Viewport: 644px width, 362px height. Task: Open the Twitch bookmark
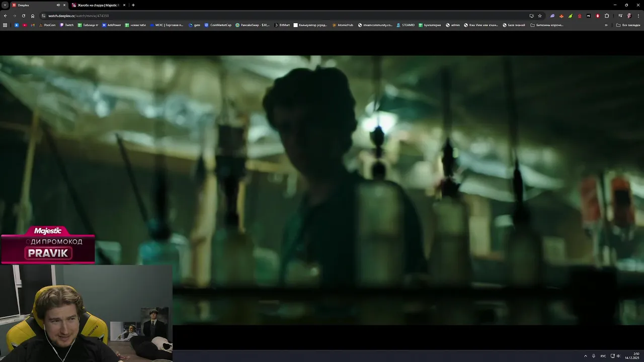click(x=67, y=25)
